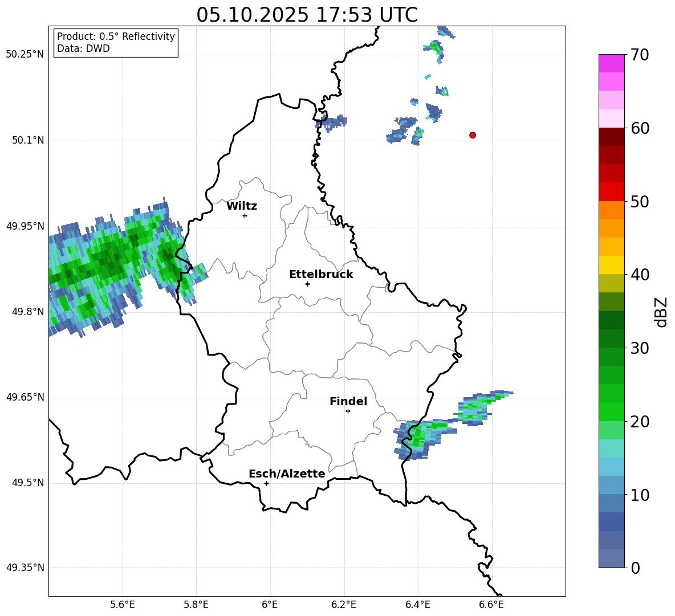Screen dimensions: 675x616
Task: Click the small echo cluster left of red dot
Action: (x=405, y=130)
